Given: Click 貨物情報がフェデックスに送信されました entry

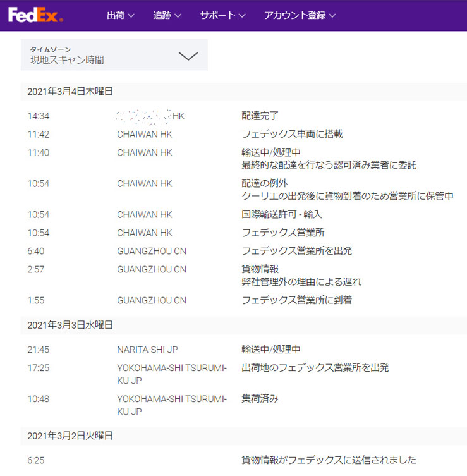Looking at the screenshot, I should (x=329, y=460).
